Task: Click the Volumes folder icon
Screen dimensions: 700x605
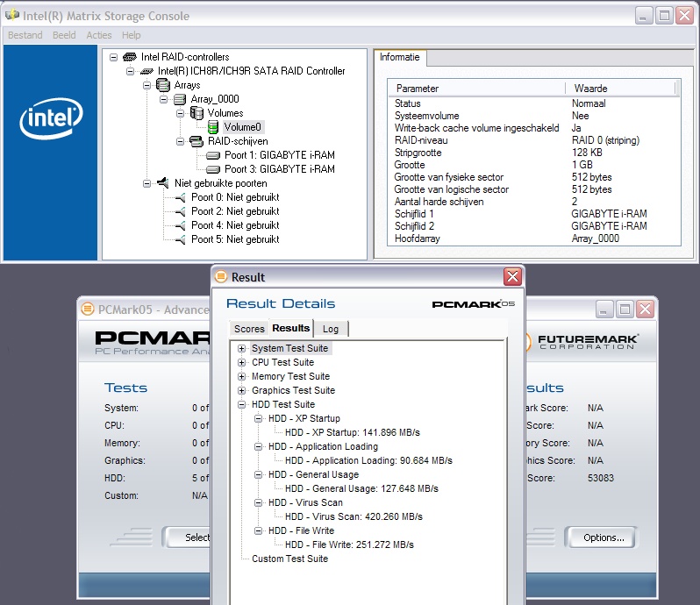Action: 196,113
